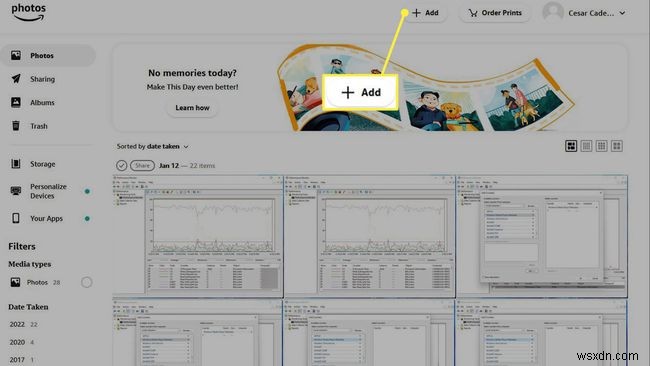Click the Personalize Devices monitor icon
Viewport: 650px width, 366px height.
tap(16, 191)
